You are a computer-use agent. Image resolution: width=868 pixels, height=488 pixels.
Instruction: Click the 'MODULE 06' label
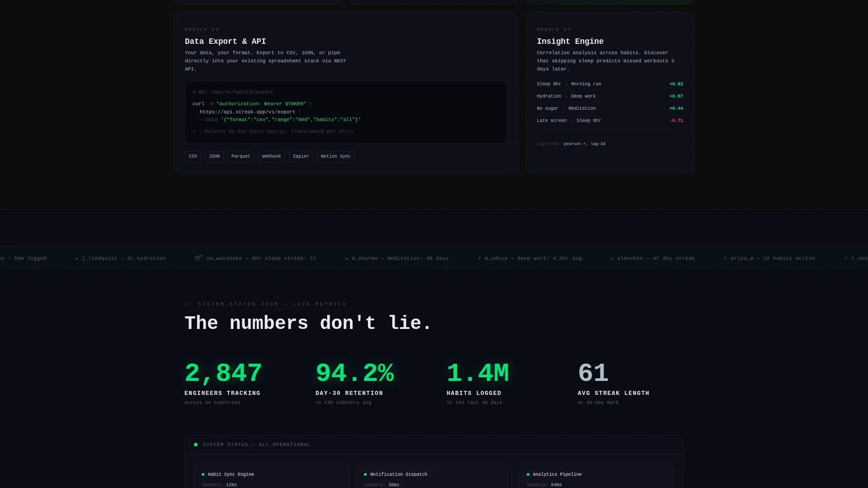coord(202,29)
